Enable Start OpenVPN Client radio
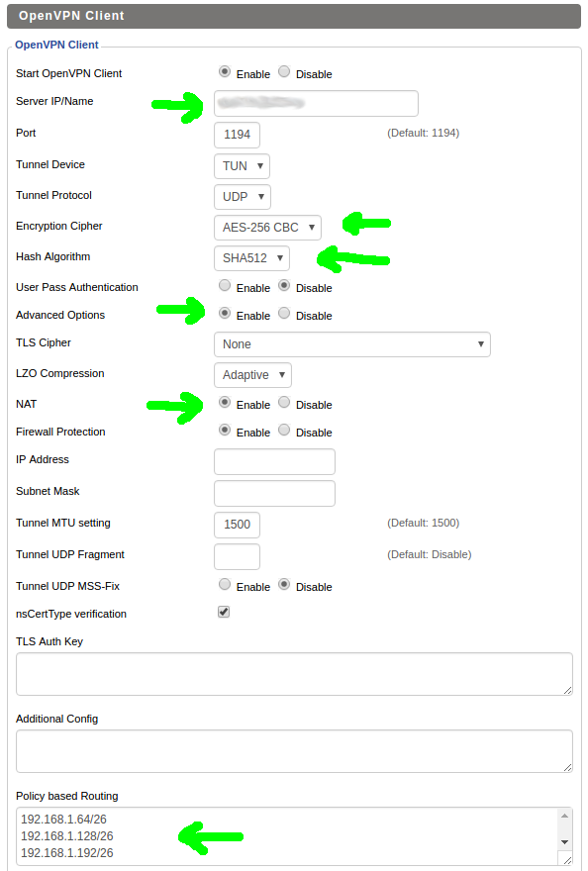Image resolution: width=588 pixels, height=871 pixels. 225,71
